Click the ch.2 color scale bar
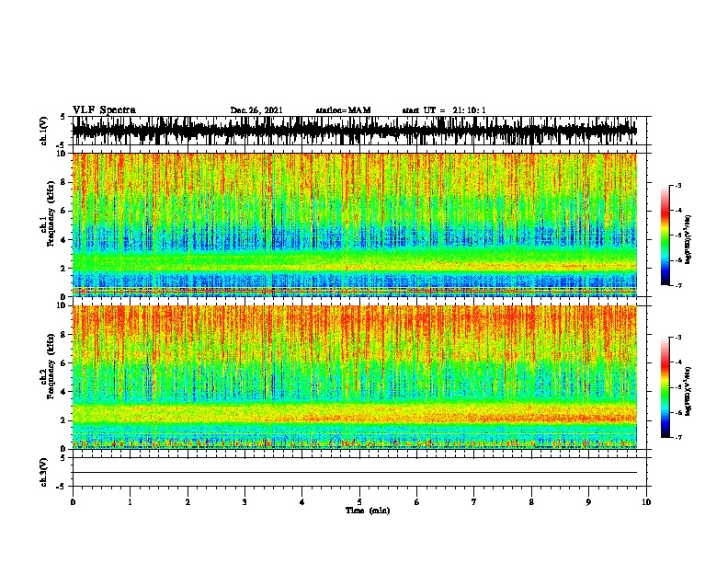This screenshot has height=563, width=728. pyautogui.click(x=665, y=387)
